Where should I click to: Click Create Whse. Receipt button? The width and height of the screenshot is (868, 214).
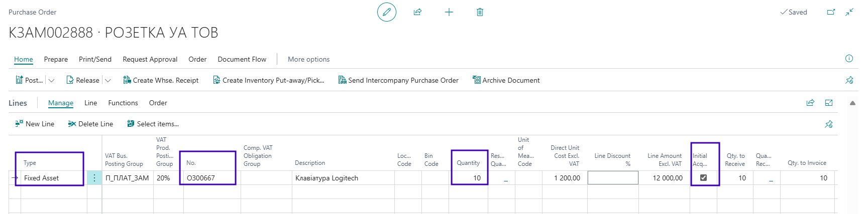coord(161,80)
